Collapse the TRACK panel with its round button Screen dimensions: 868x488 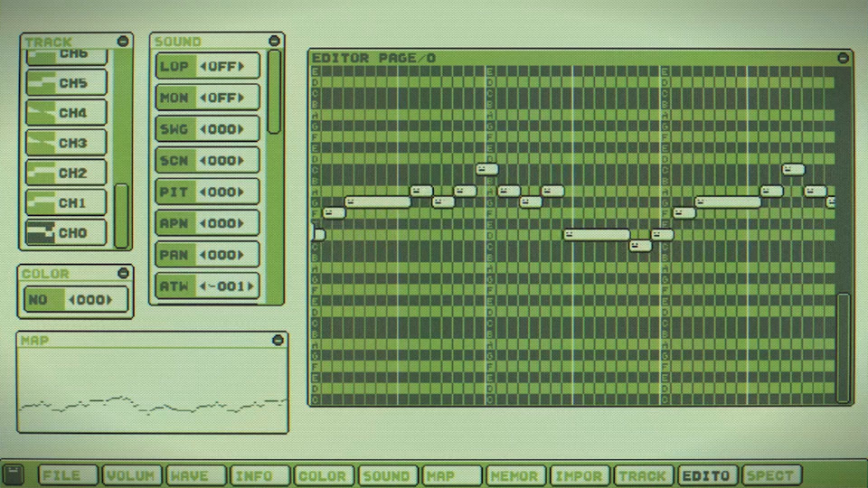click(123, 42)
